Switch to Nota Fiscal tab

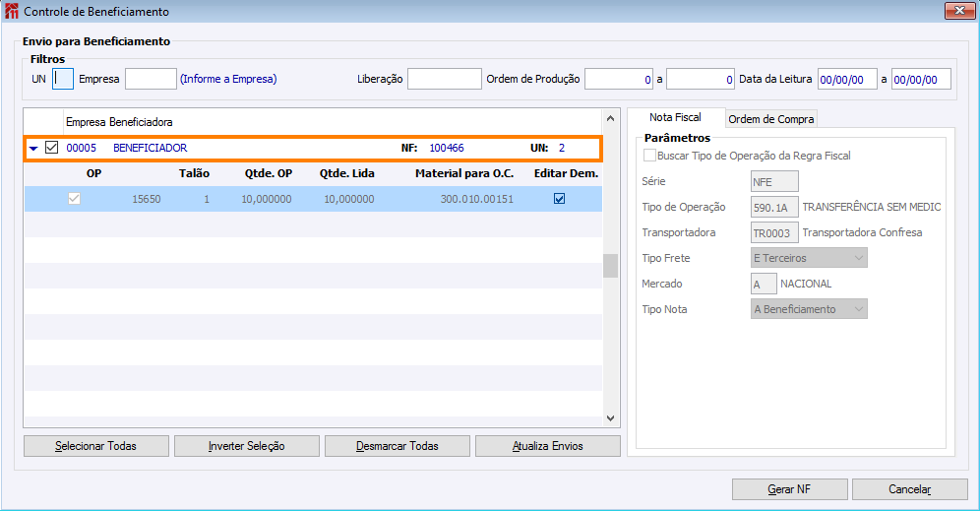675,117
